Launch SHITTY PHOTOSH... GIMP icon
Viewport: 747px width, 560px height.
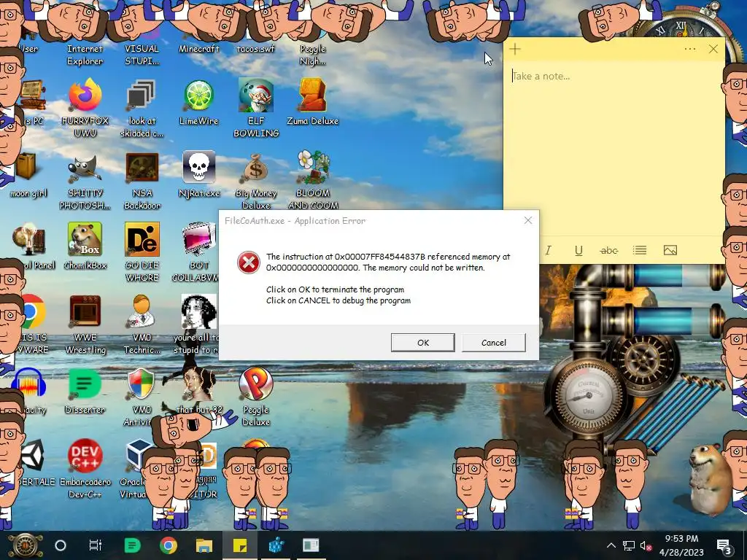tap(85, 168)
